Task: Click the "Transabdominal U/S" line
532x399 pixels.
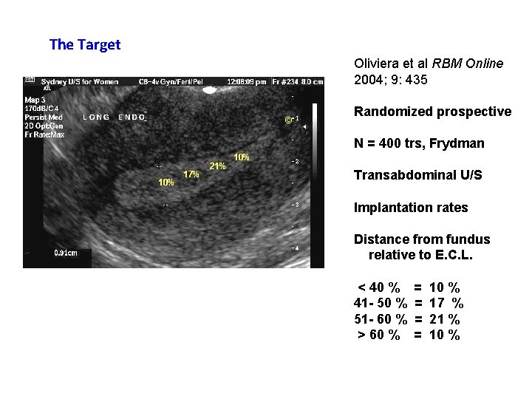Action: tap(418, 175)
